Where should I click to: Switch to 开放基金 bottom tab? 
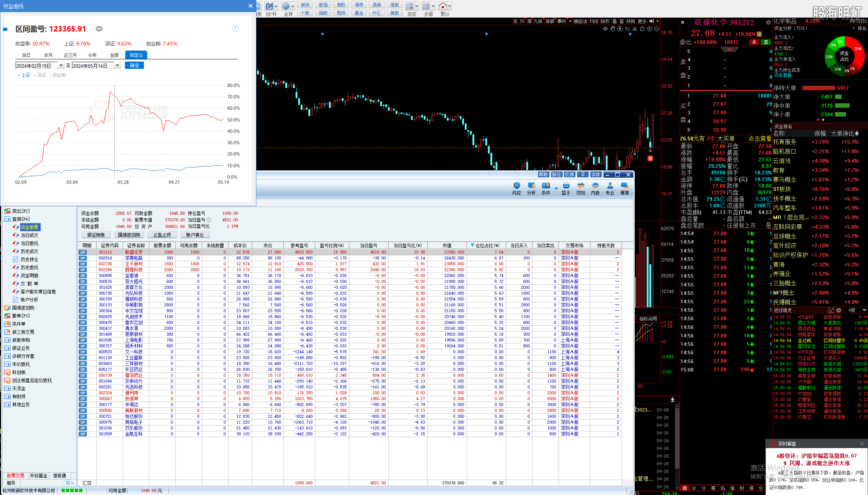[39, 476]
